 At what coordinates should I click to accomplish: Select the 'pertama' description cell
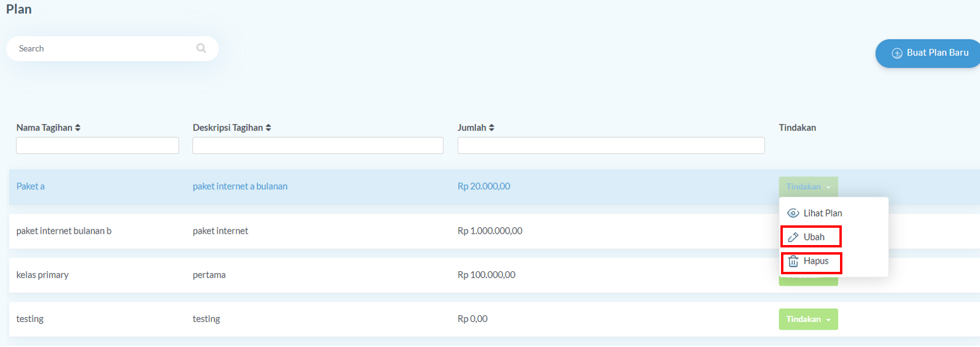209,275
